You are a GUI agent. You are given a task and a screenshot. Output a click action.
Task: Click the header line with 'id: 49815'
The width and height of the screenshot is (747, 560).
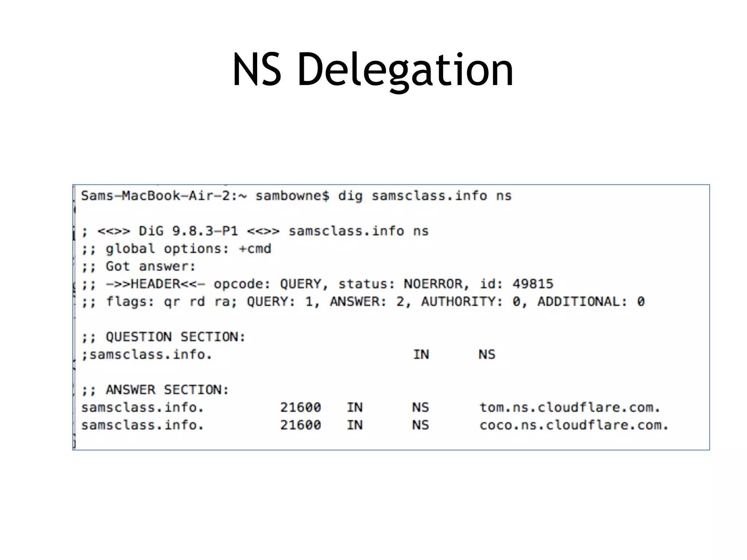pos(317,284)
